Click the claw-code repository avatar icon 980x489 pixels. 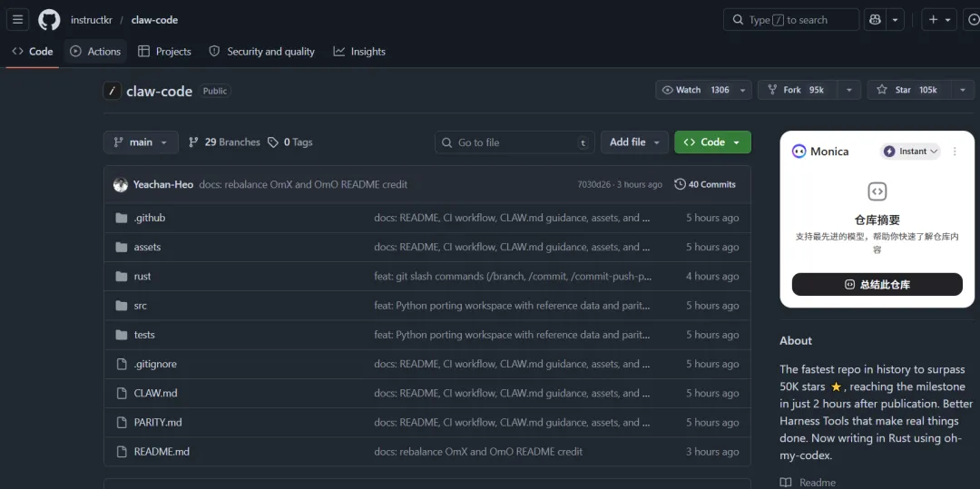tap(112, 92)
